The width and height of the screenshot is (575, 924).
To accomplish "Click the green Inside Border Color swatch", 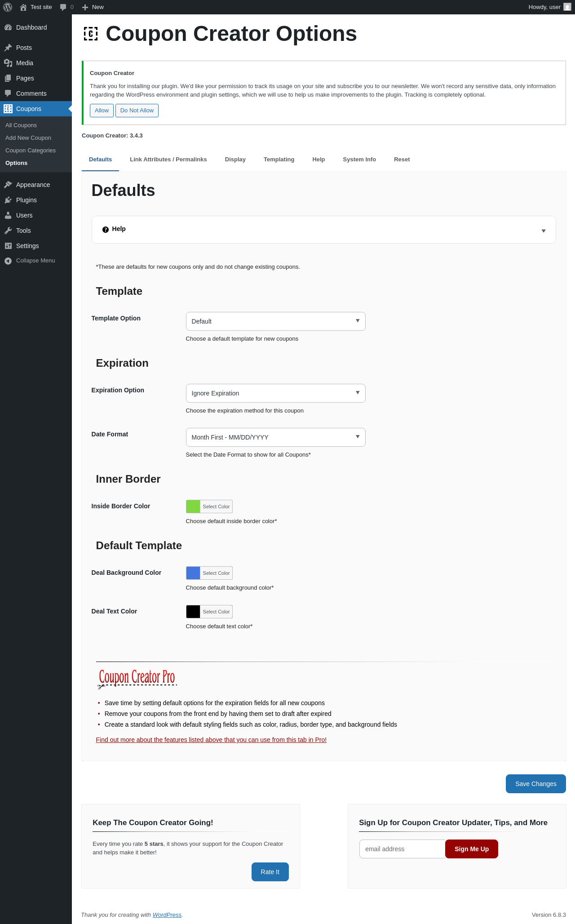I will pos(193,506).
